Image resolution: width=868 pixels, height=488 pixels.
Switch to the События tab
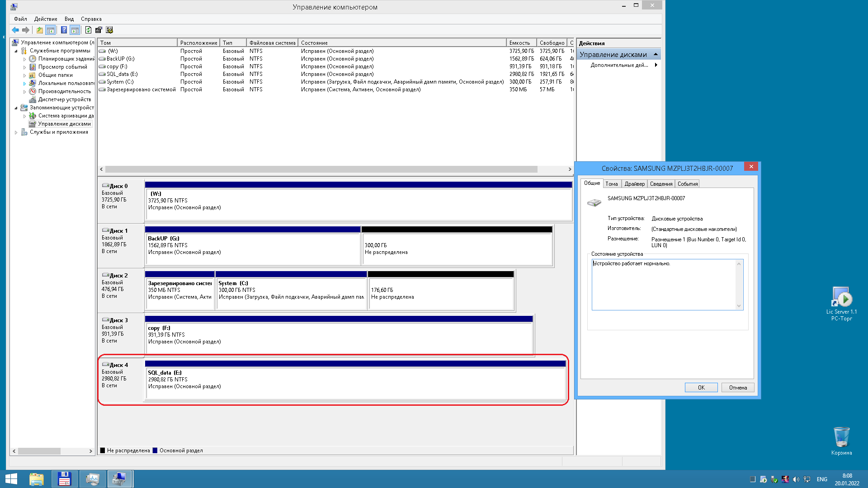coord(688,184)
